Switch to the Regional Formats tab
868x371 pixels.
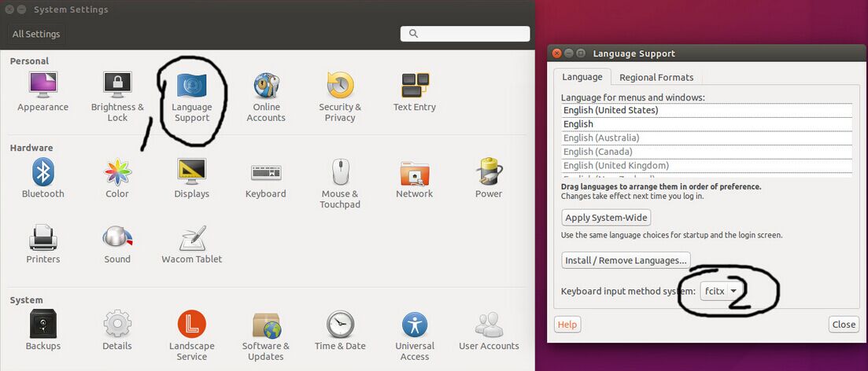(656, 77)
